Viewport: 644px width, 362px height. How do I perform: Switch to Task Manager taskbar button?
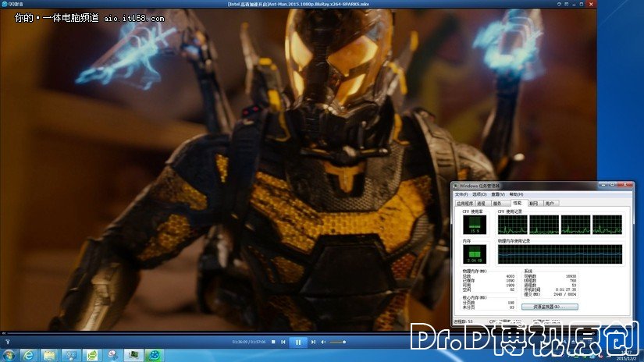[133, 355]
